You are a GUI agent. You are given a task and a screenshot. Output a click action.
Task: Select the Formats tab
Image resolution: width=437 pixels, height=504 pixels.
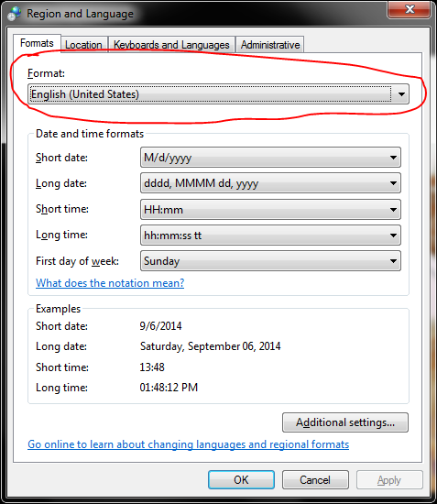[x=37, y=43]
